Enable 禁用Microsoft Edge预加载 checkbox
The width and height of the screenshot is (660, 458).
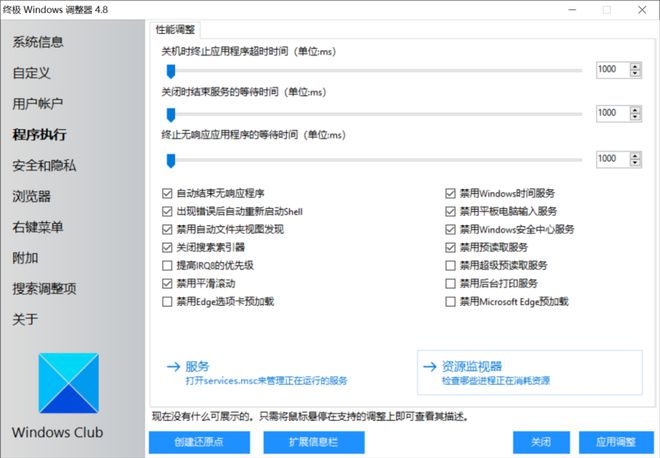point(450,302)
